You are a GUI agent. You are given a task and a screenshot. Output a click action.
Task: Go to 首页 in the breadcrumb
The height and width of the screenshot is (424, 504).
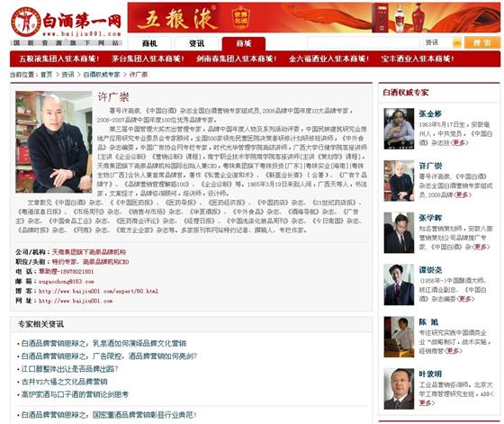(46, 75)
